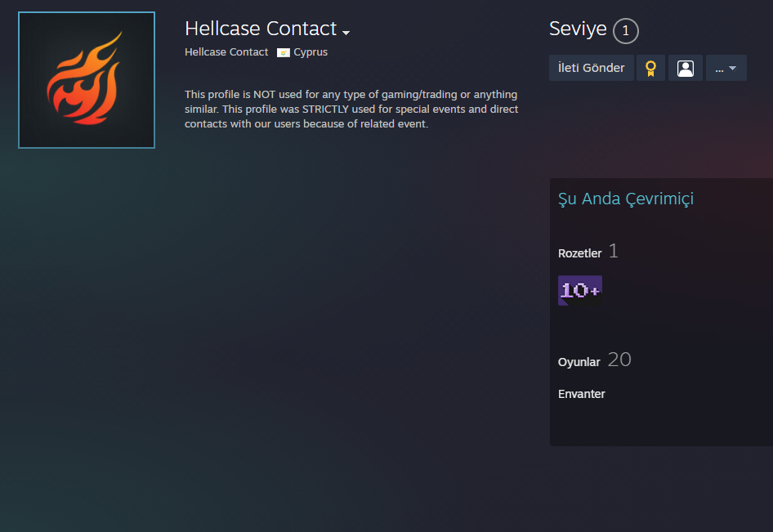The width and height of the screenshot is (773, 532).
Task: Click the badge count number 1
Action: click(x=613, y=252)
